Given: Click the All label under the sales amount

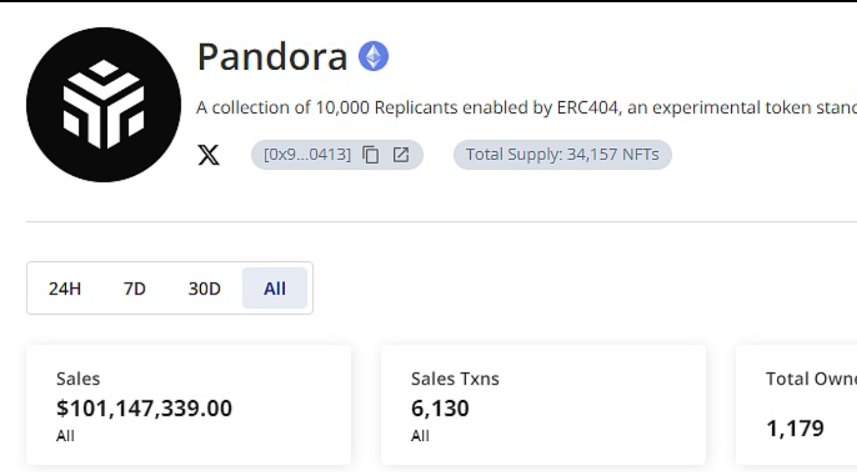Looking at the screenshot, I should point(65,436).
